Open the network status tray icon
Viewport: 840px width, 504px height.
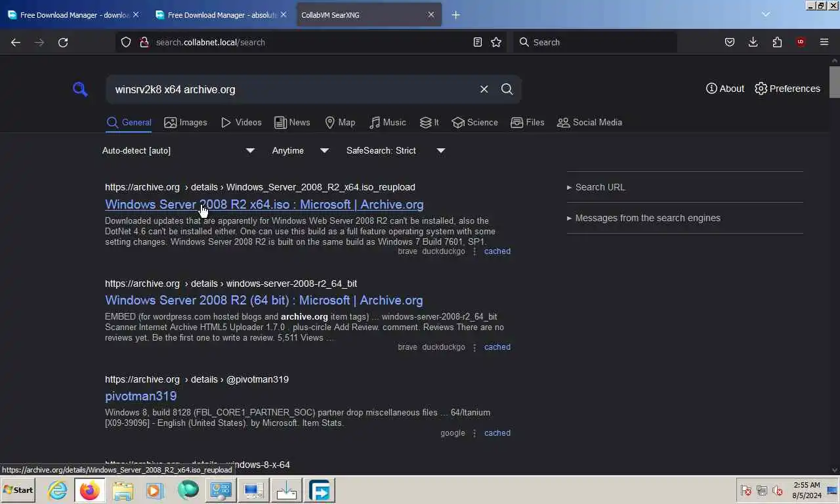(762, 490)
